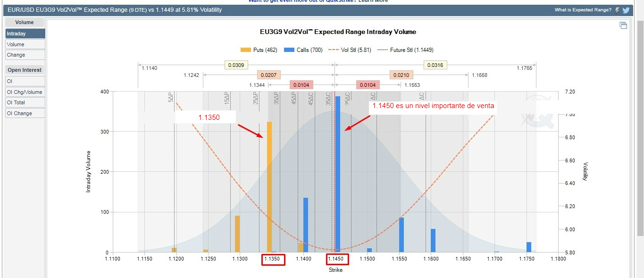Click the 0.0210 range label
This screenshot has height=278, width=644.
point(401,75)
